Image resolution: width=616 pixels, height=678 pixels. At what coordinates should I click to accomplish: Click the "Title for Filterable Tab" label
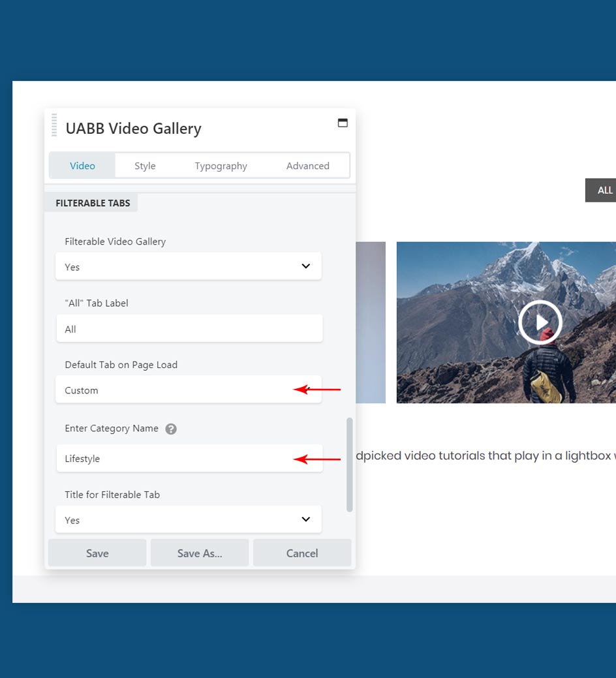pos(112,495)
